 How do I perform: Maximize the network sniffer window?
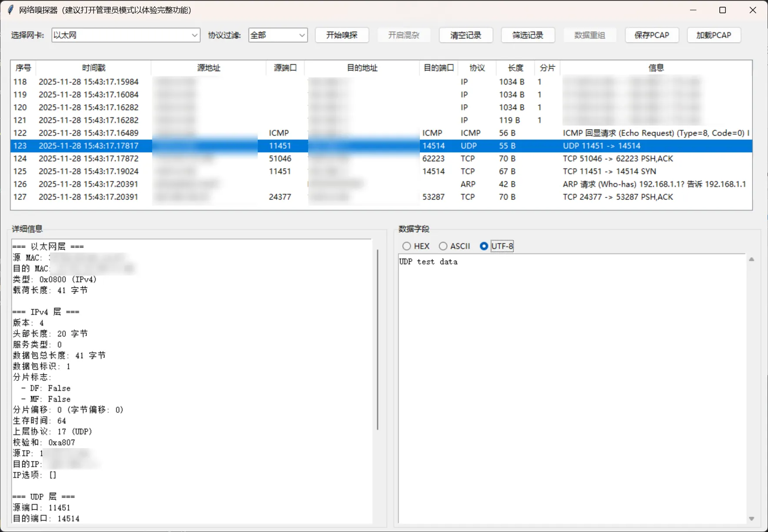[722, 10]
